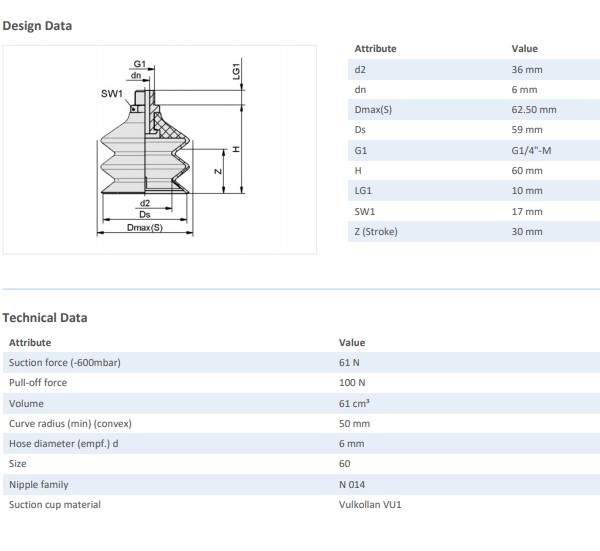
Task: Select the Suction force (-600mbar) row label
Action: (64, 362)
